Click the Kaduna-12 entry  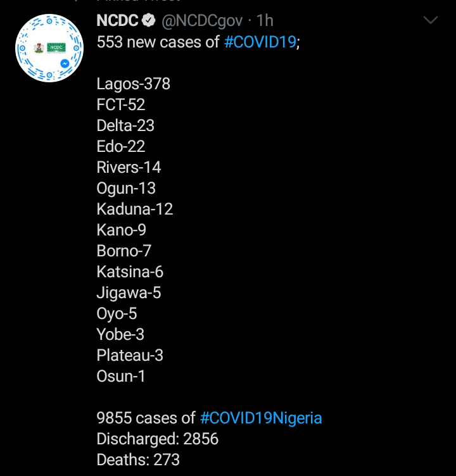coord(135,210)
